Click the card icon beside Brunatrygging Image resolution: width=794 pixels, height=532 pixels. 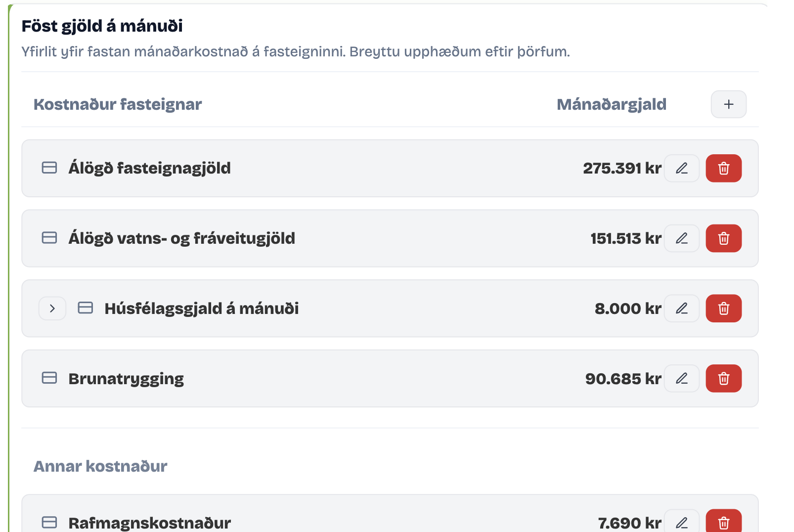(x=49, y=378)
